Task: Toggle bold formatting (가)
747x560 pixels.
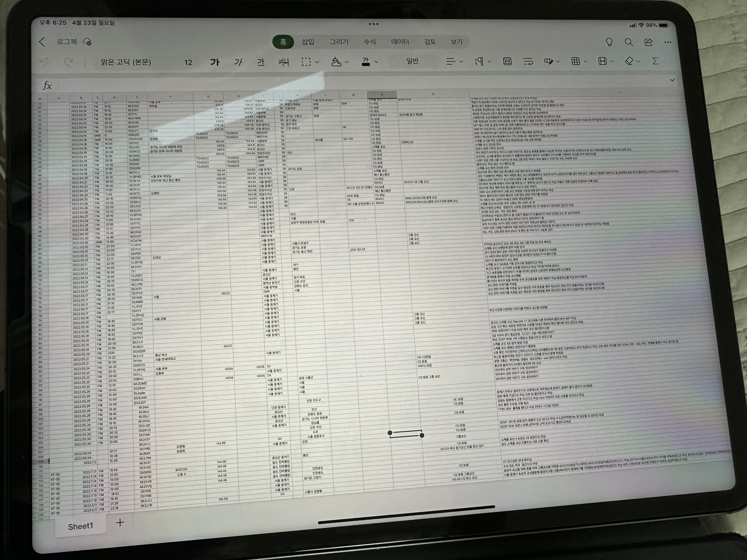Action: coord(215,62)
